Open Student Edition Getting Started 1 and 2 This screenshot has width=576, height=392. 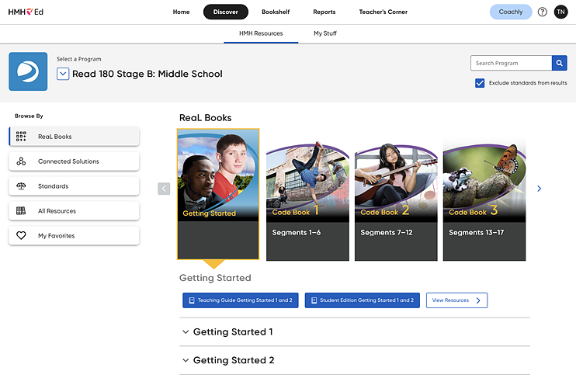click(x=363, y=300)
